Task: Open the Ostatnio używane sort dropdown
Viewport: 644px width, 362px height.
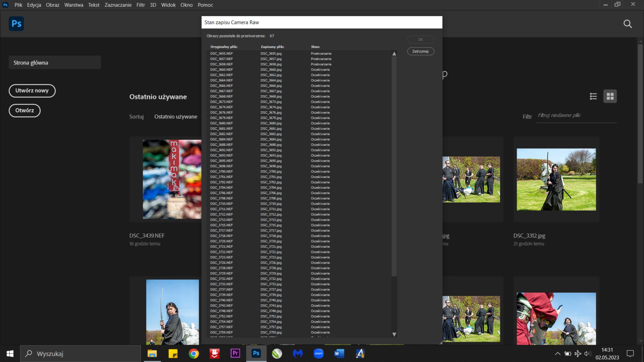Action: coord(176,117)
